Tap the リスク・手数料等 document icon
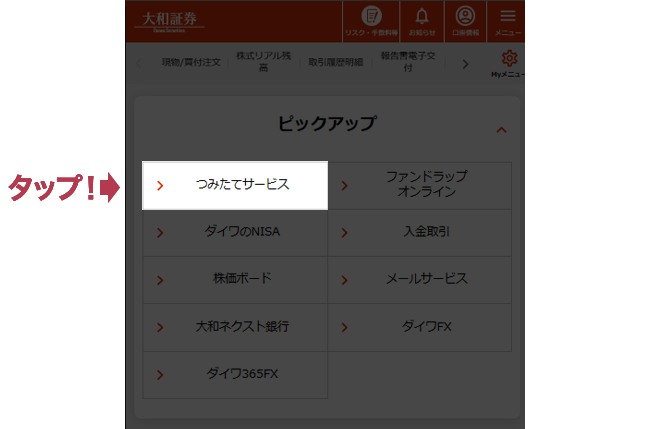This screenshot has height=429, width=650. click(371, 17)
